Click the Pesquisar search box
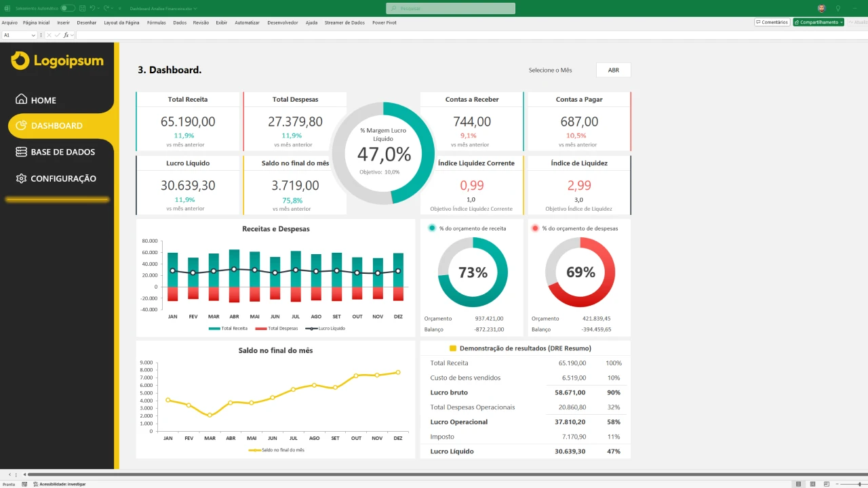The image size is (868, 488). click(450, 8)
